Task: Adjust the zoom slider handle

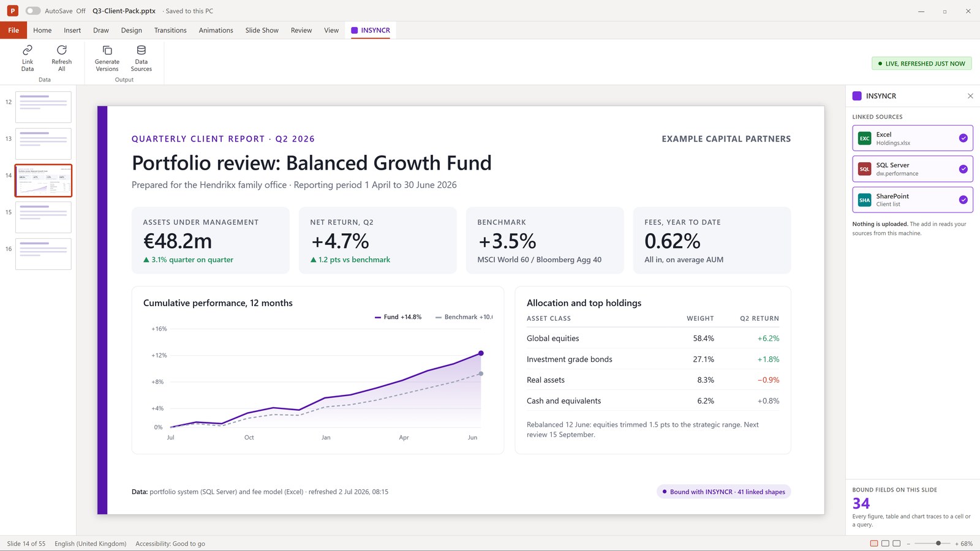Action: (x=938, y=544)
